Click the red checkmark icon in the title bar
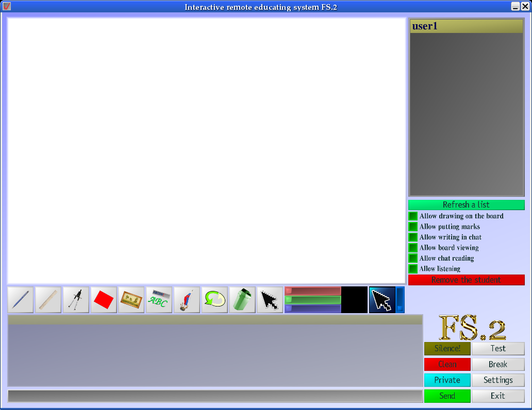Viewport: 532px width, 410px height. [x=7, y=6]
